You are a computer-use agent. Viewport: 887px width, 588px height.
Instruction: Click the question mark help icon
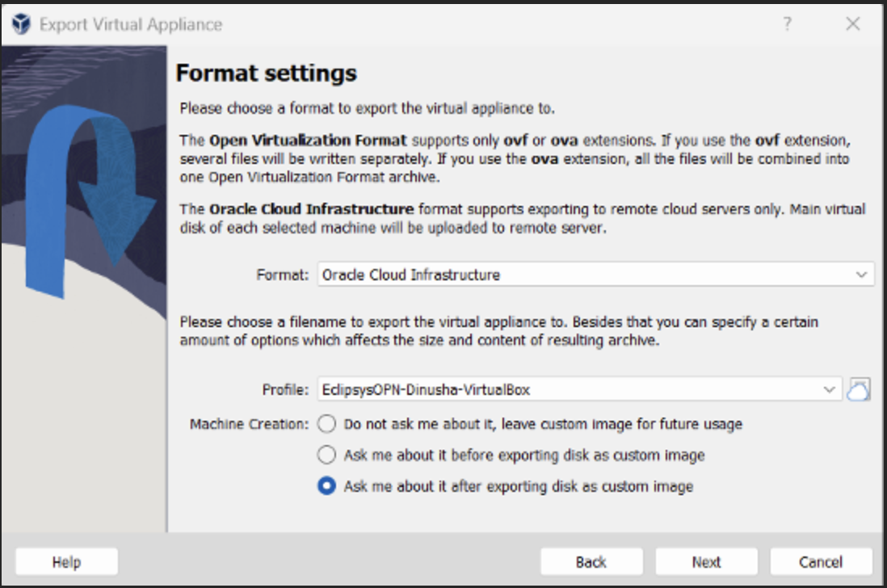coord(787,23)
